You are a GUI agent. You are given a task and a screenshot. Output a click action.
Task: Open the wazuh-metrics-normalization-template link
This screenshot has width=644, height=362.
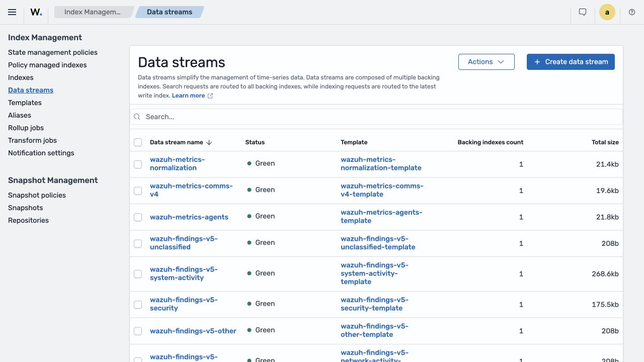[381, 164]
